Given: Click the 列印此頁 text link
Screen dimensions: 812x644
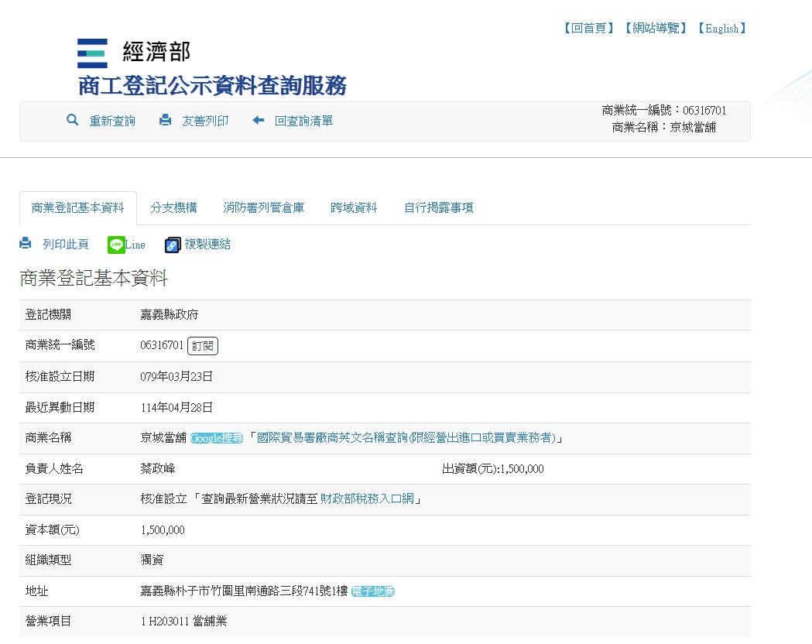Looking at the screenshot, I should pos(65,245).
